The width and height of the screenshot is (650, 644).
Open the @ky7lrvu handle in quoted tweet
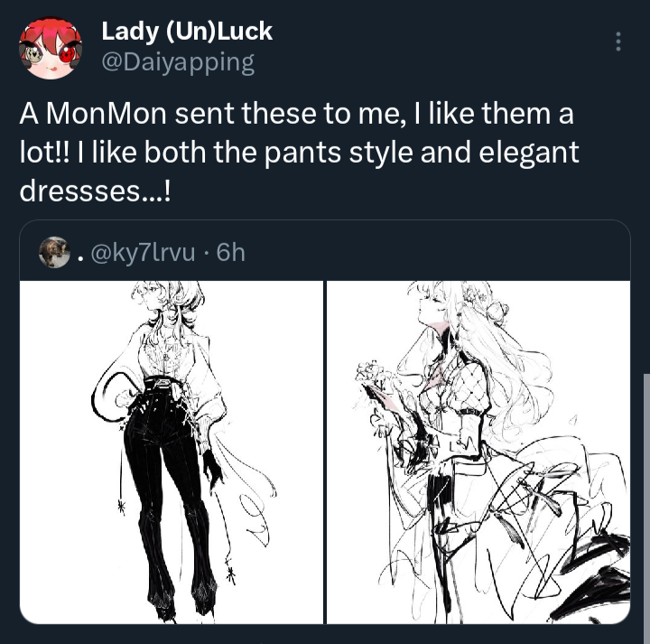[x=143, y=252]
